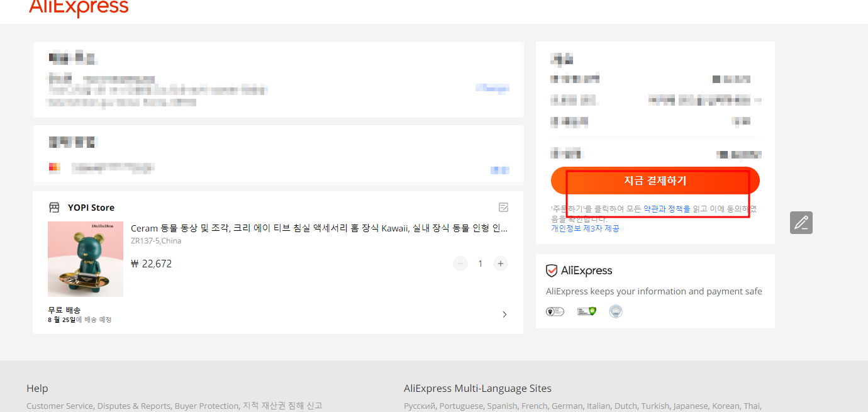Click the first security certification badge
The width and height of the screenshot is (868, 412).
coord(555,311)
